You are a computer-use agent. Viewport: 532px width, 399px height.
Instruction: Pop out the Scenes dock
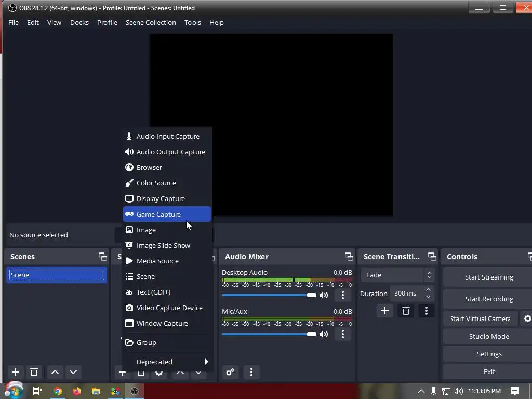click(102, 257)
